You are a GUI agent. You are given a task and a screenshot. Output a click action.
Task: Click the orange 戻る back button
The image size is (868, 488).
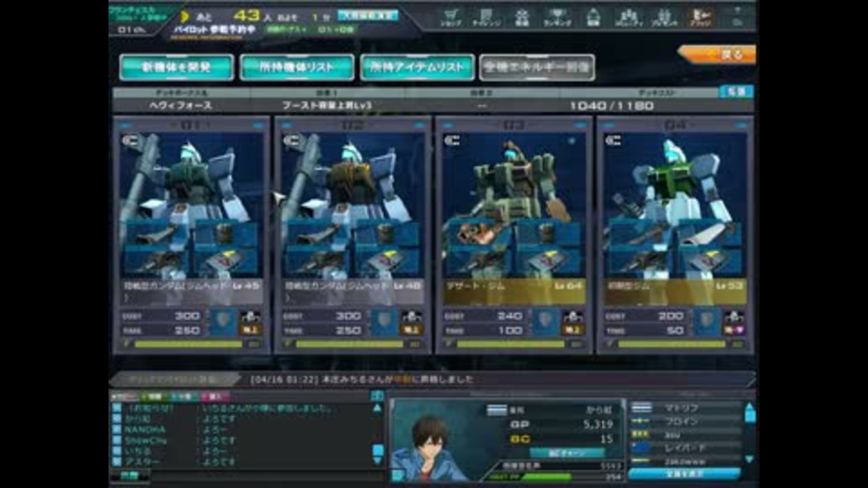[718, 54]
